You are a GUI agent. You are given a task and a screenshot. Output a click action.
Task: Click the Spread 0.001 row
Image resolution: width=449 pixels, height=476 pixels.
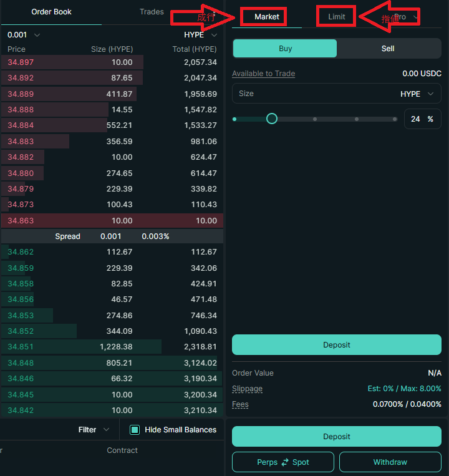(112, 236)
